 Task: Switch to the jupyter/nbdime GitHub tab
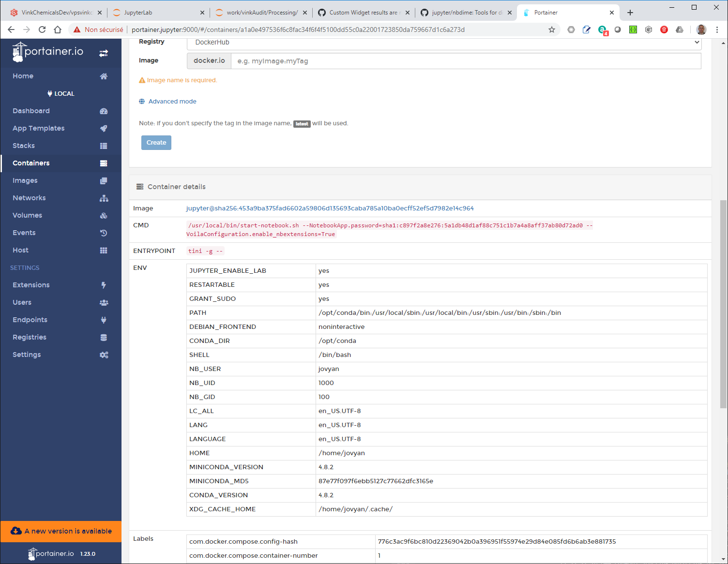pyautogui.click(x=466, y=13)
